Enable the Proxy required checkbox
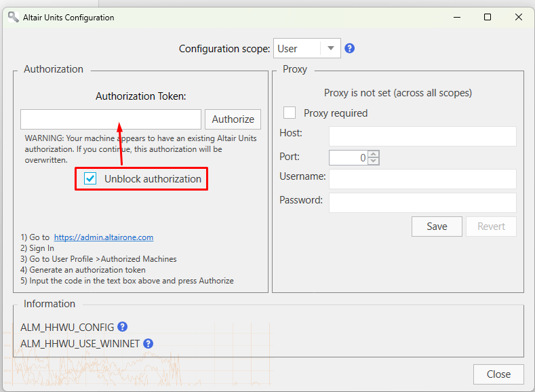The image size is (535, 392). pyautogui.click(x=290, y=113)
